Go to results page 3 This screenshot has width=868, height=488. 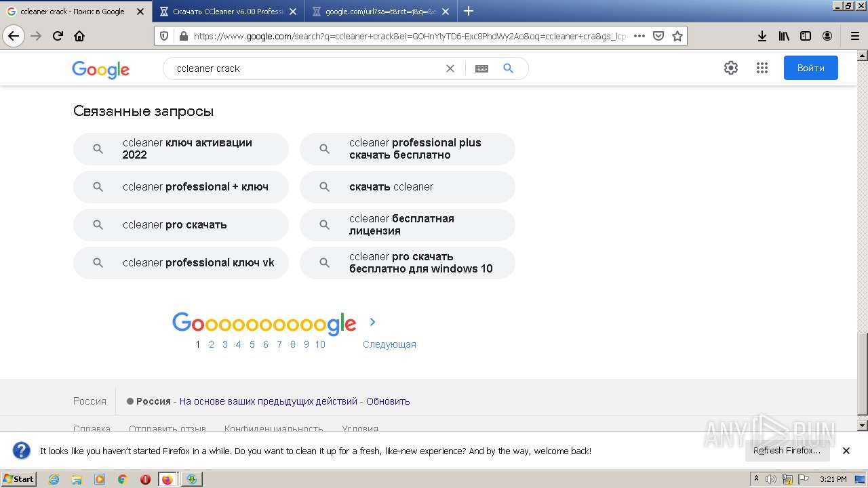225,344
